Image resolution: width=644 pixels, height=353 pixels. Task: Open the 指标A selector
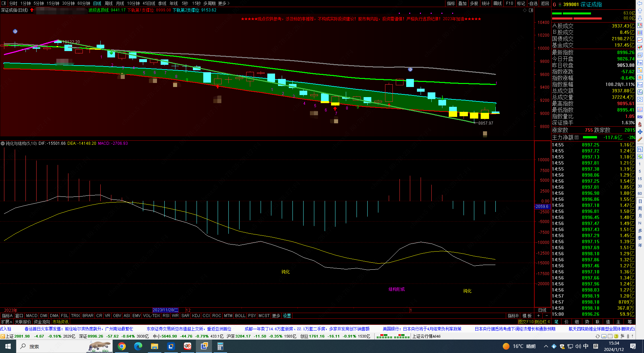(7, 316)
